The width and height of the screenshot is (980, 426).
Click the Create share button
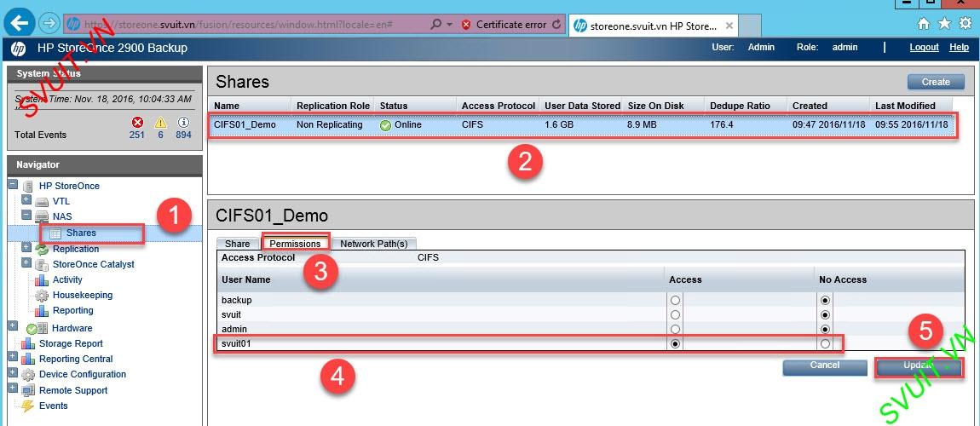936,82
